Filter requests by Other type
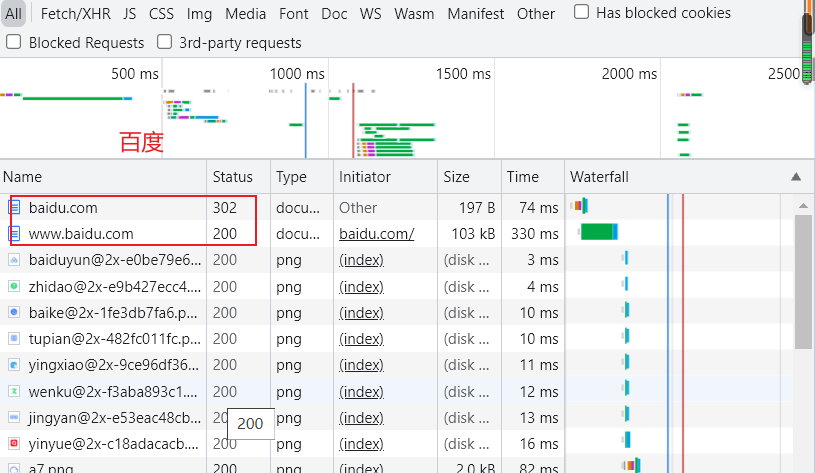The height and width of the screenshot is (473, 815). 535,14
